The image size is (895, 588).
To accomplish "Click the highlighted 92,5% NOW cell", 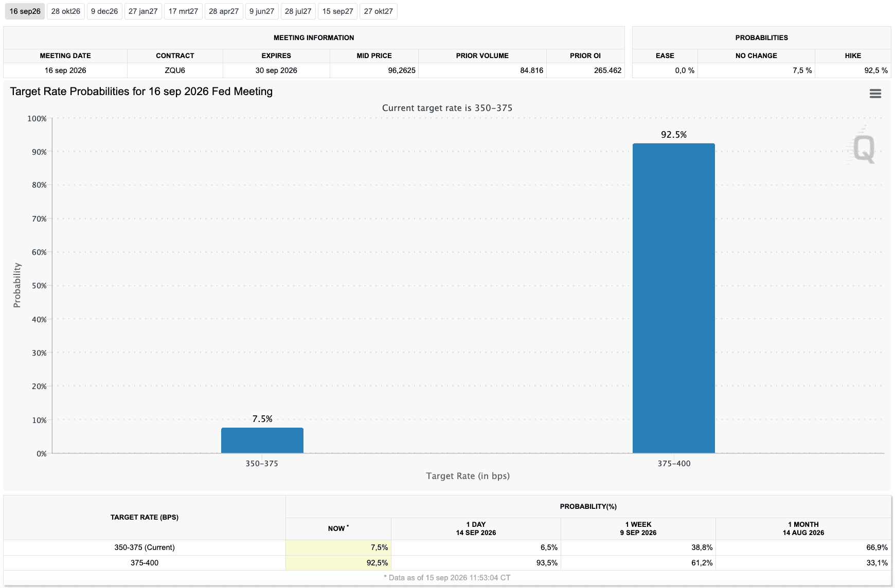I will pyautogui.click(x=338, y=563).
